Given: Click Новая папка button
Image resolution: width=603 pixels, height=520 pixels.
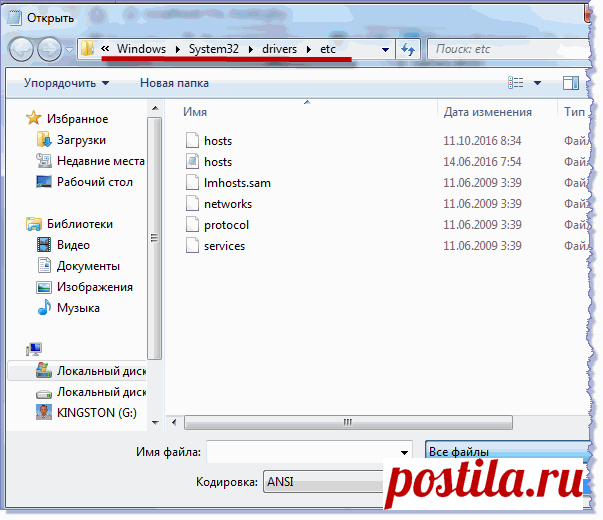Looking at the screenshot, I should [x=174, y=83].
